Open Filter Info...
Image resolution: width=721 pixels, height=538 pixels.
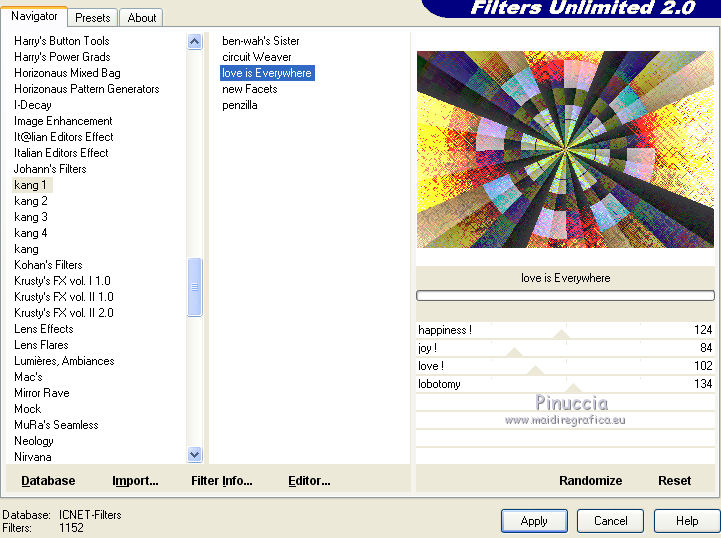pos(222,481)
